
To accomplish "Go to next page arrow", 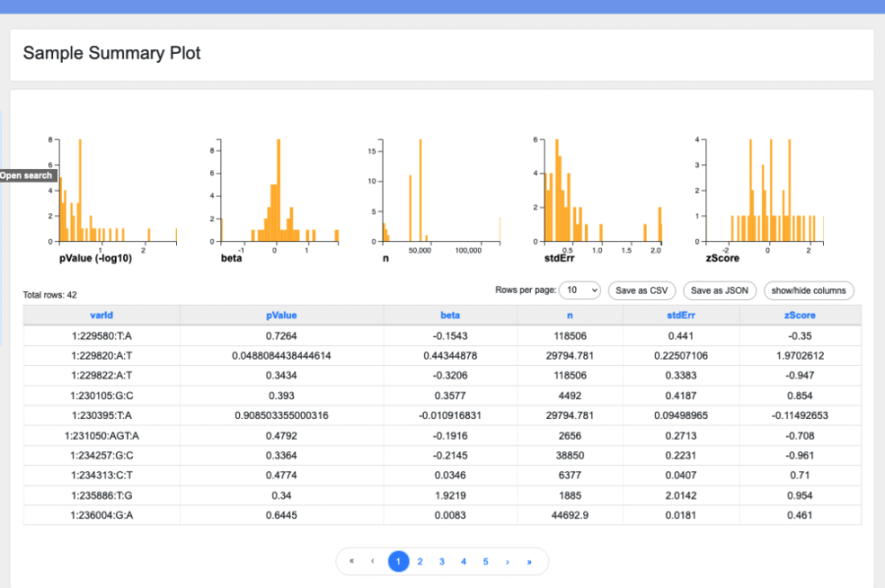I will (507, 561).
